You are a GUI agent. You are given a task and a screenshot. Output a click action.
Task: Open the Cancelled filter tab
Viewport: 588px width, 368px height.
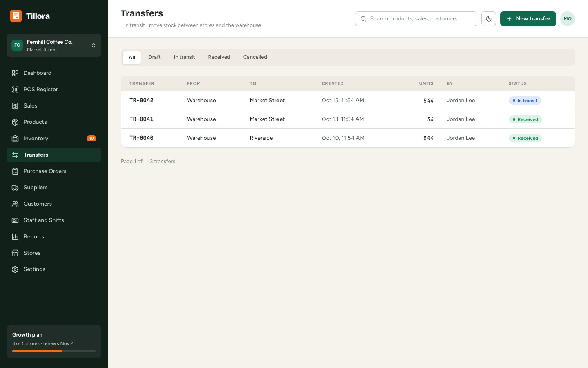[x=255, y=57]
